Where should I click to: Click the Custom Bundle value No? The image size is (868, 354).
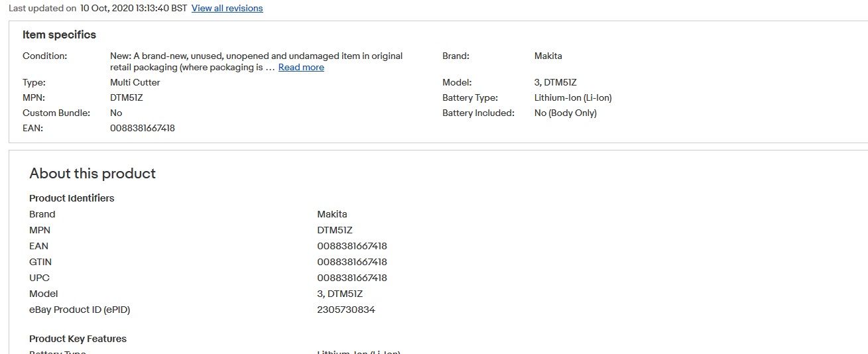[x=116, y=113]
